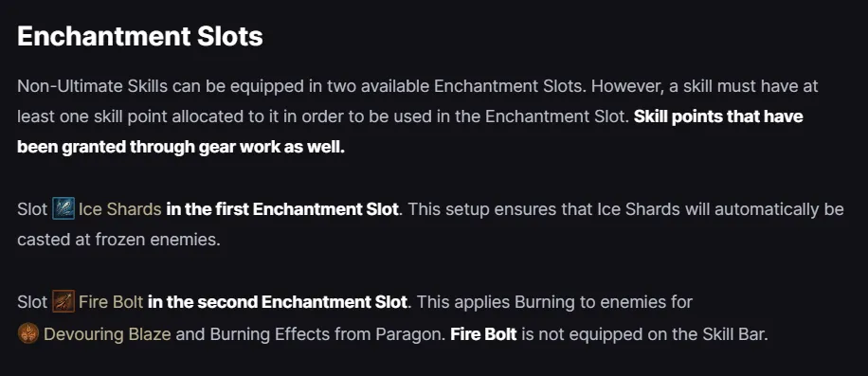Click 'Slot' before the Ice Shards icon
This screenshot has width=868, height=376.
32,209
